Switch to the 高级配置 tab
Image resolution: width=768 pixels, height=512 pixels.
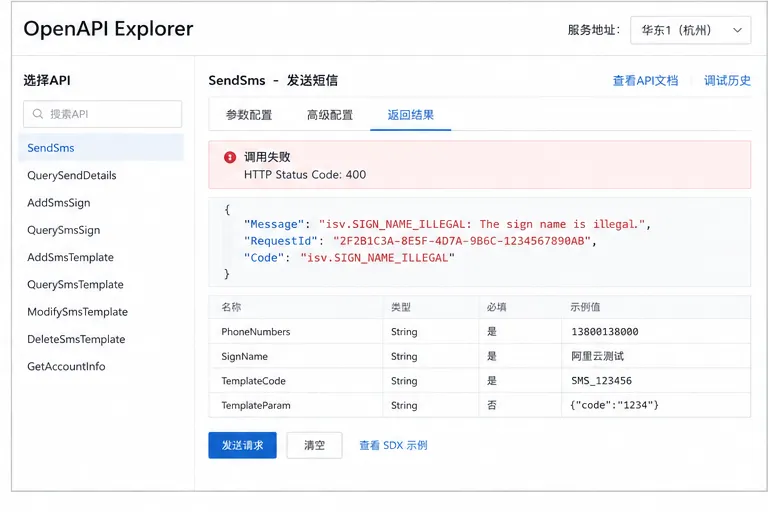coord(330,115)
